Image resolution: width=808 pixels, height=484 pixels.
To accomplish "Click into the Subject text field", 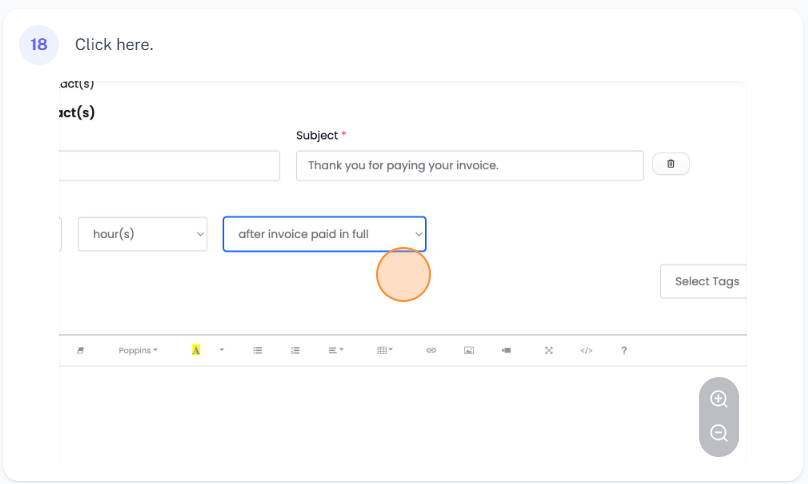I will [x=469, y=166].
